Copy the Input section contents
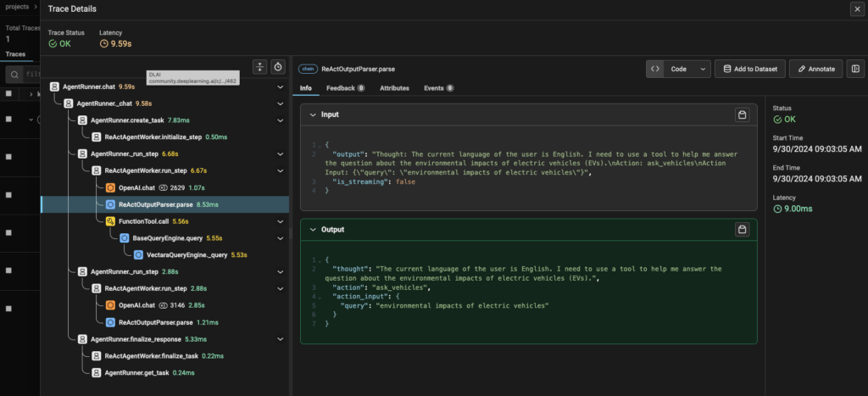Image resolution: width=868 pixels, height=396 pixels. [742, 114]
